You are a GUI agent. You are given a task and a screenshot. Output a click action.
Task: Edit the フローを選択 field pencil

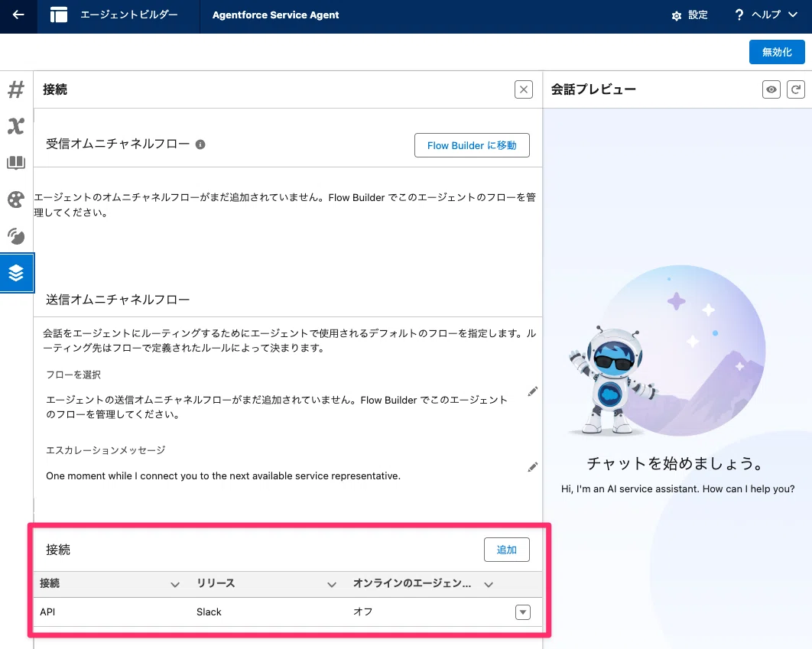(532, 391)
